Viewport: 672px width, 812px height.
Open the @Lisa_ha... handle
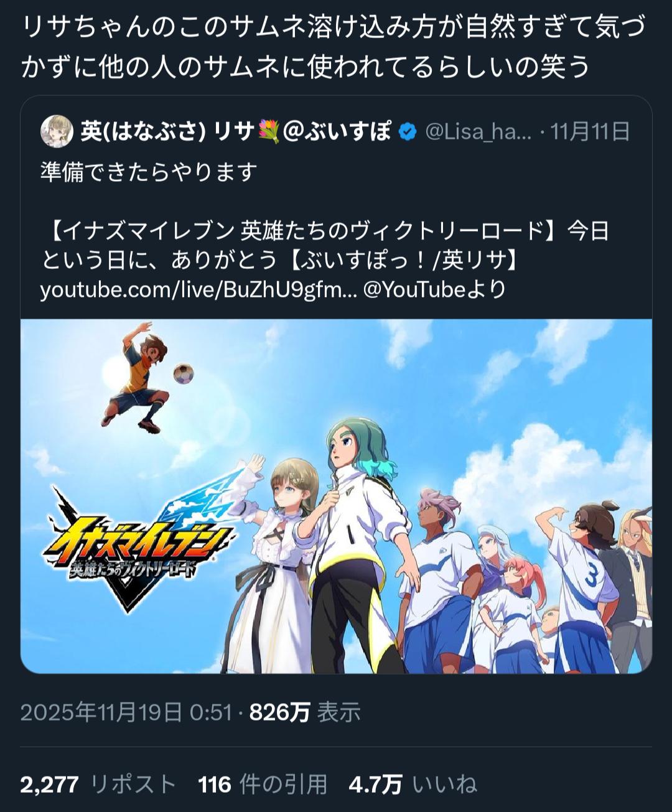click(478, 132)
